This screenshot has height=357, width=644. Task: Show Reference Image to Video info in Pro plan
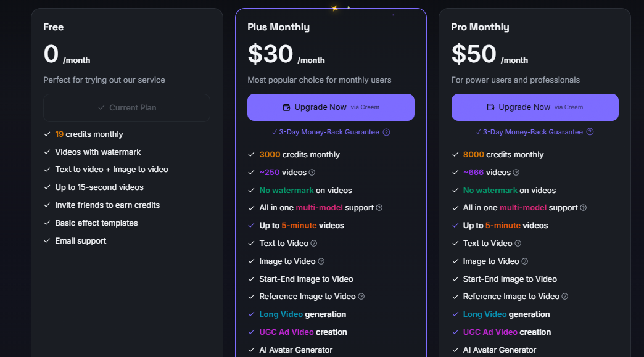tap(565, 297)
